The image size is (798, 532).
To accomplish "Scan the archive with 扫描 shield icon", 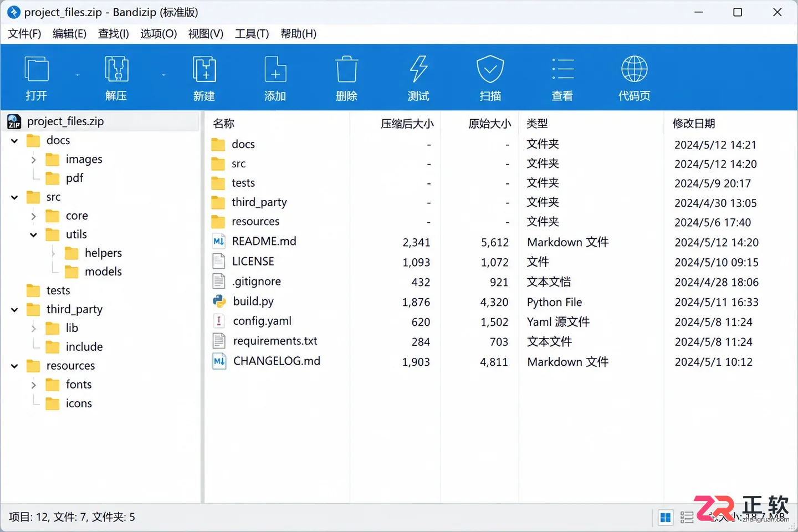I will point(490,70).
